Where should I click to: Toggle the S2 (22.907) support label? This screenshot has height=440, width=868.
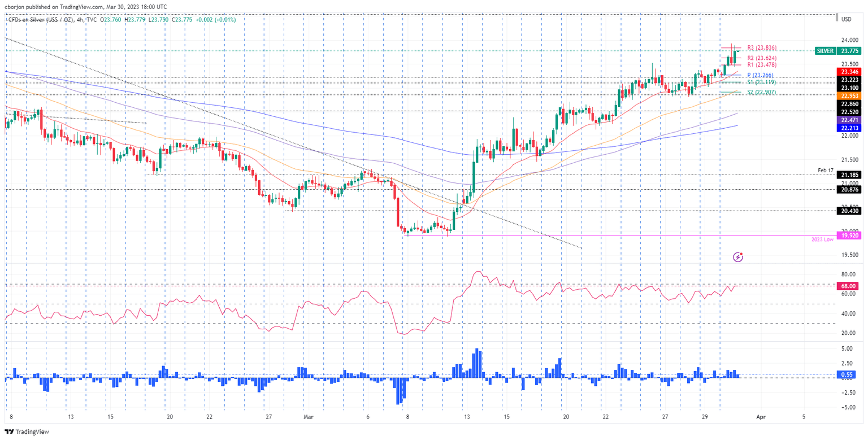click(761, 91)
